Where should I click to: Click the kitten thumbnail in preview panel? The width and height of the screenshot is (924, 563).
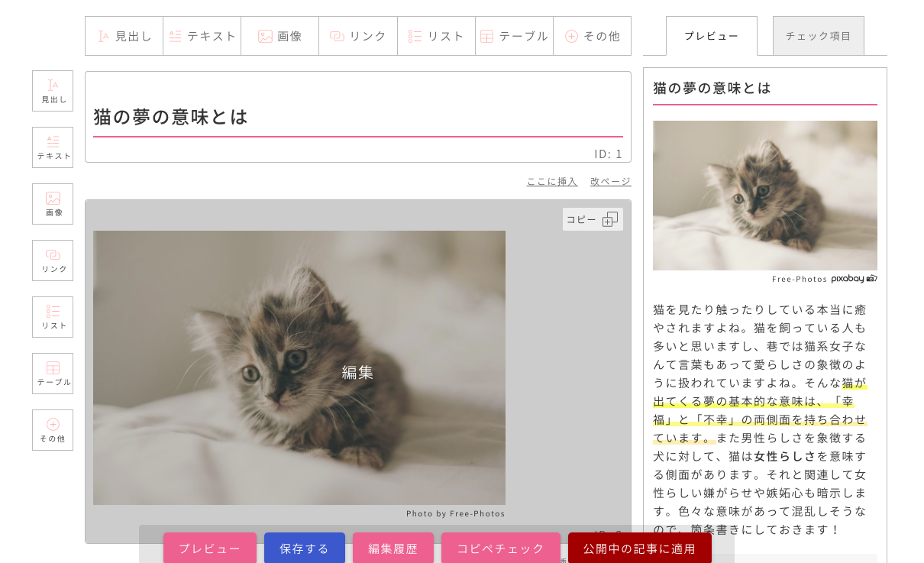tap(764, 196)
